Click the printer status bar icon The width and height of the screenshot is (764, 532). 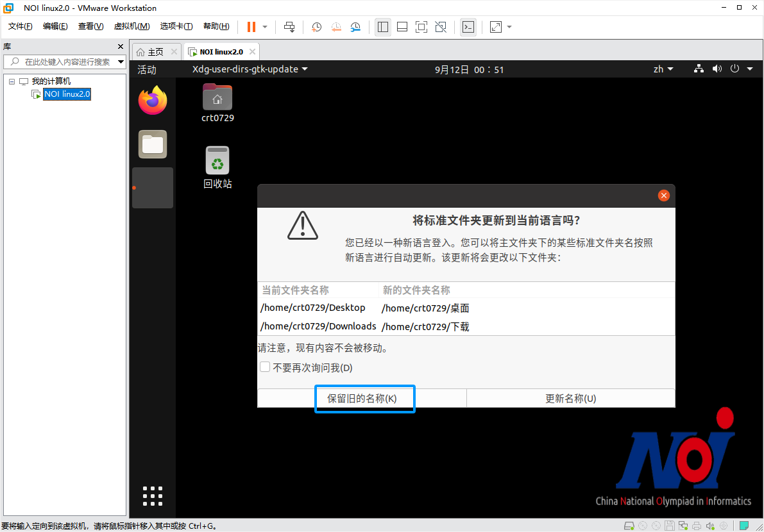pyautogui.click(x=697, y=526)
